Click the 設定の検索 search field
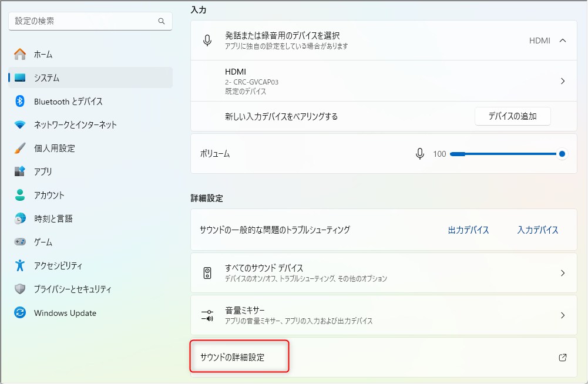 (x=90, y=21)
